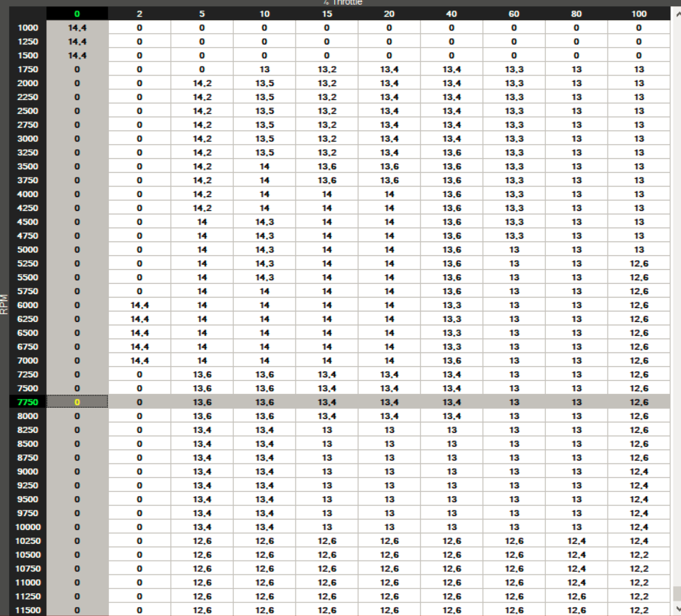The height and width of the screenshot is (616, 681).
Task: Click the scrollbar up arrow
Action: click(x=676, y=13)
